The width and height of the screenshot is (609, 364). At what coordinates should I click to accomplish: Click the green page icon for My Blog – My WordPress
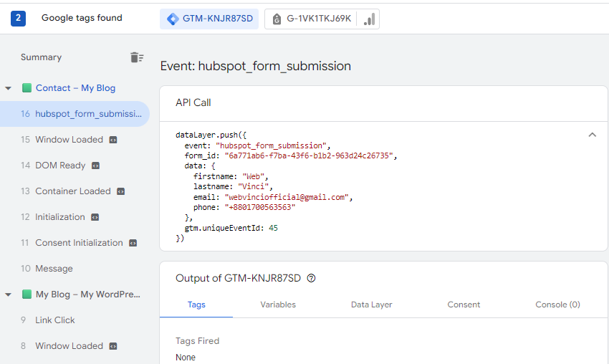pos(27,294)
